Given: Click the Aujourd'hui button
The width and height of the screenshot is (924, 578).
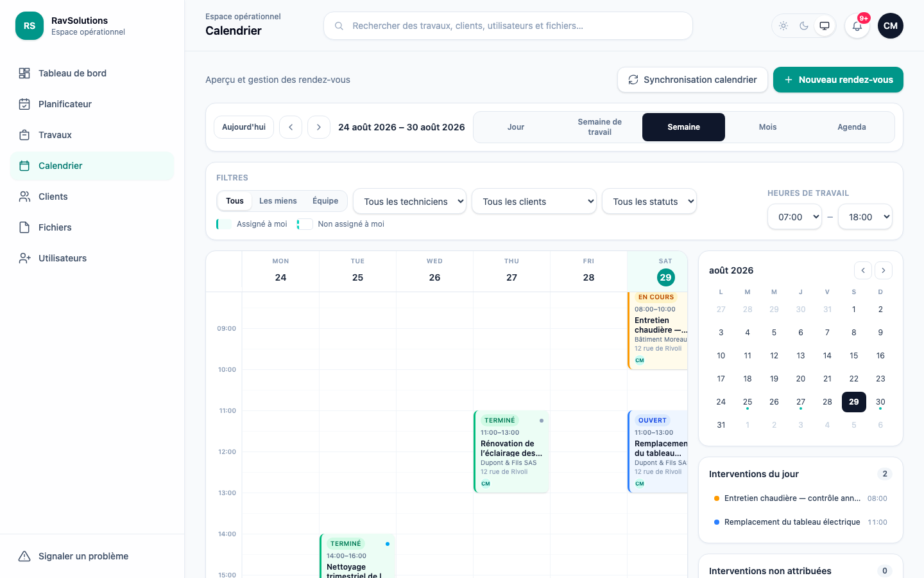Looking at the screenshot, I should pyautogui.click(x=244, y=127).
